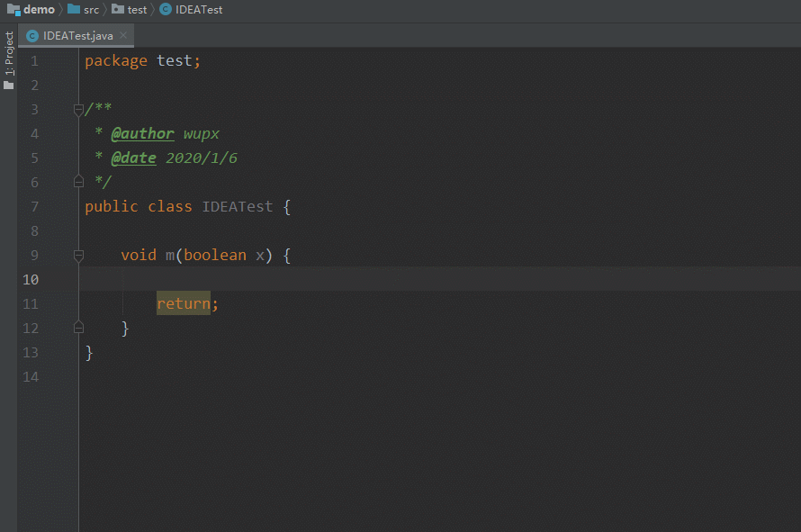
Task: Click the @author Javadoc tag
Action: click(x=142, y=134)
